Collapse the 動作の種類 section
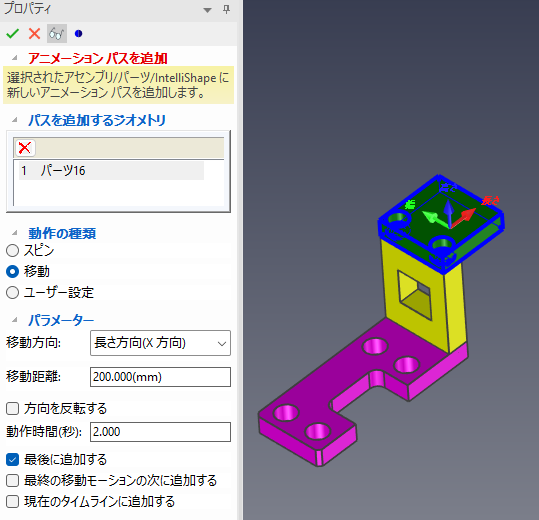The image size is (539, 520). 15,233
